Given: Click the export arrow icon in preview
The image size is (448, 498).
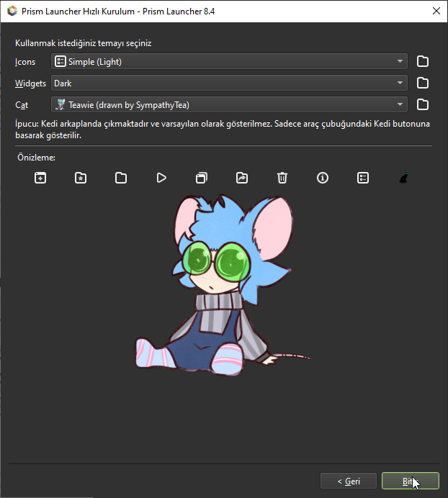Looking at the screenshot, I should click(242, 178).
